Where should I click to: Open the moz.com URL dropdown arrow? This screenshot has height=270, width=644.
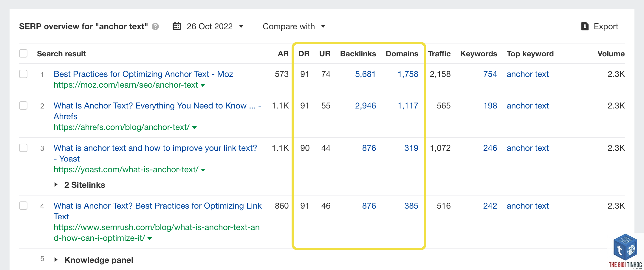203,86
